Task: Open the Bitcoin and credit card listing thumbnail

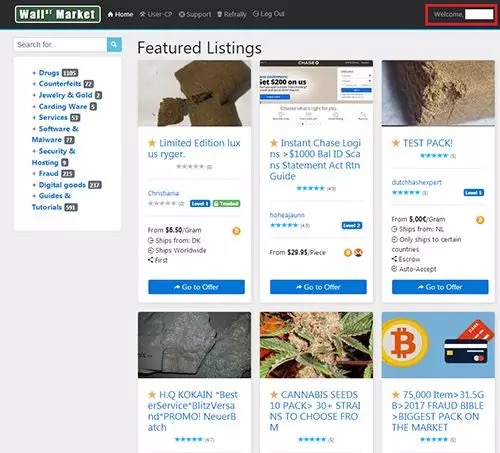Action: coord(438,345)
